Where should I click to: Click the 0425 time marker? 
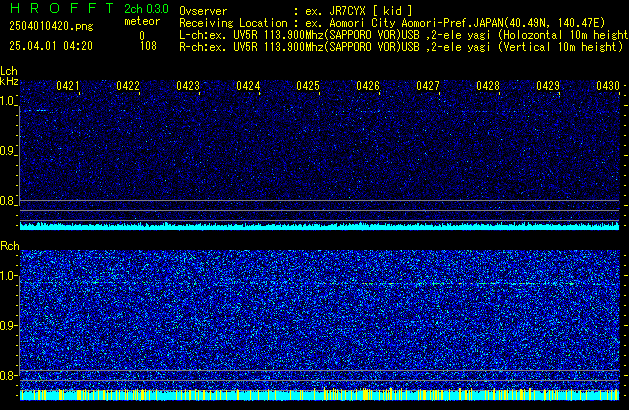(x=308, y=86)
